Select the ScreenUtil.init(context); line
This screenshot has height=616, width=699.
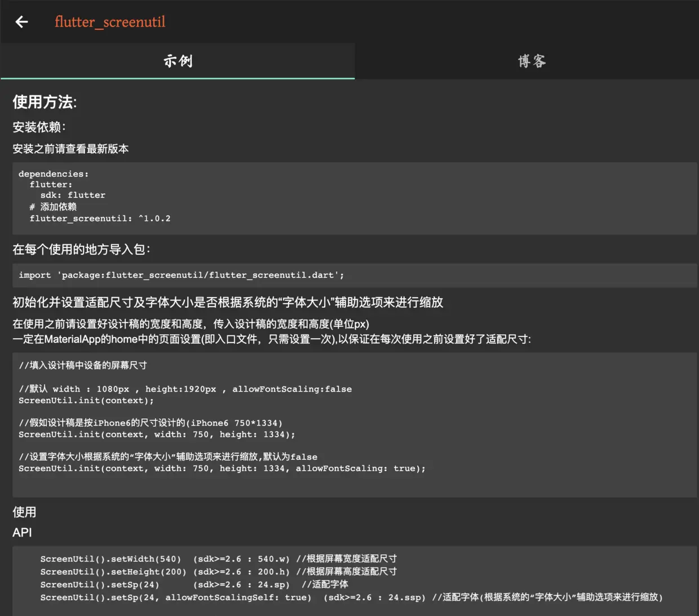(x=86, y=401)
